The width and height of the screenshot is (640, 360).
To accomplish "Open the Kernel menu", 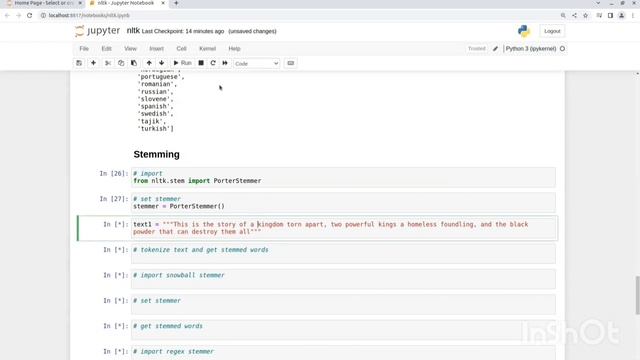I will click(x=207, y=49).
